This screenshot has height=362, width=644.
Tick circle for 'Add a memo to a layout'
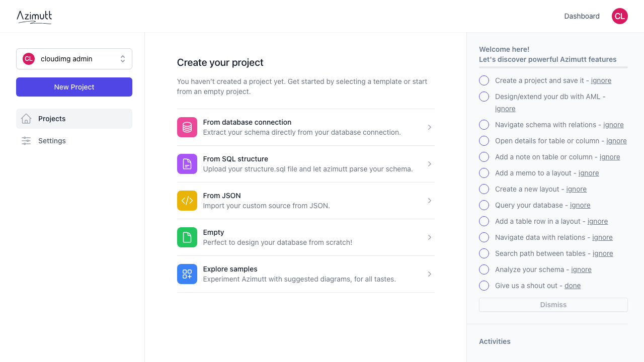(484, 173)
